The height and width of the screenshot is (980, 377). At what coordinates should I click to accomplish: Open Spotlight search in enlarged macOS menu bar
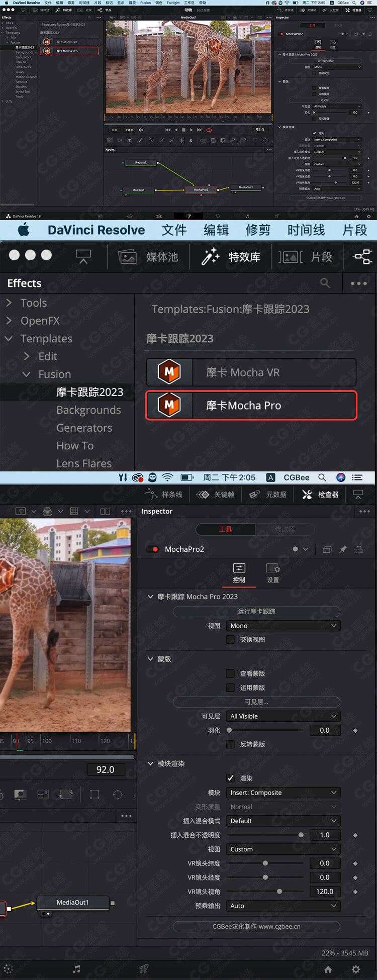coord(322,477)
